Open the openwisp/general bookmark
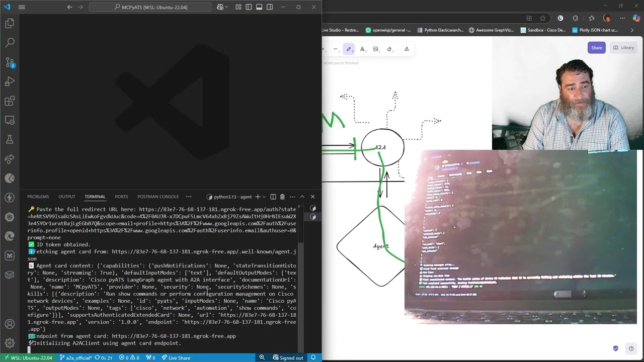Viewport: 644px width, 362px height. coord(388,30)
